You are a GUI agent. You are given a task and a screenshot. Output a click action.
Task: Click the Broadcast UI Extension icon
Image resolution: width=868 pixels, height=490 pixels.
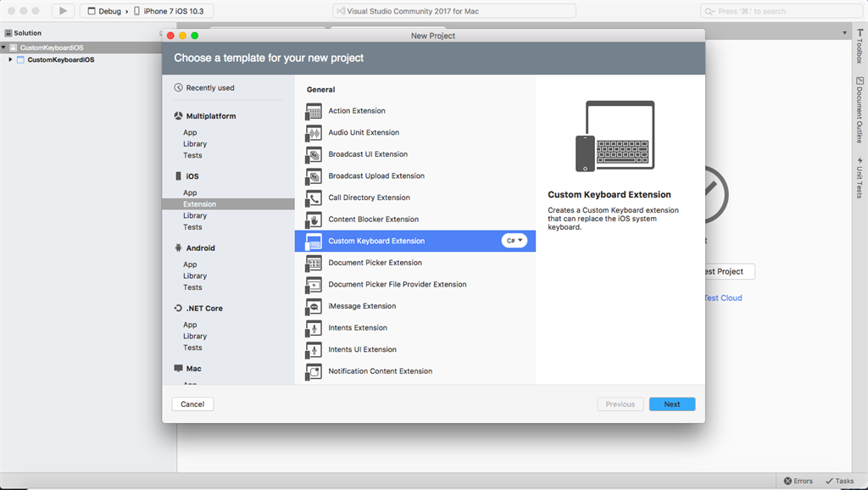314,154
